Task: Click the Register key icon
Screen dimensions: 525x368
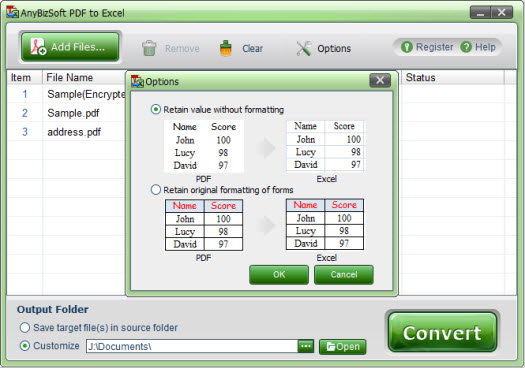Action: (406, 47)
